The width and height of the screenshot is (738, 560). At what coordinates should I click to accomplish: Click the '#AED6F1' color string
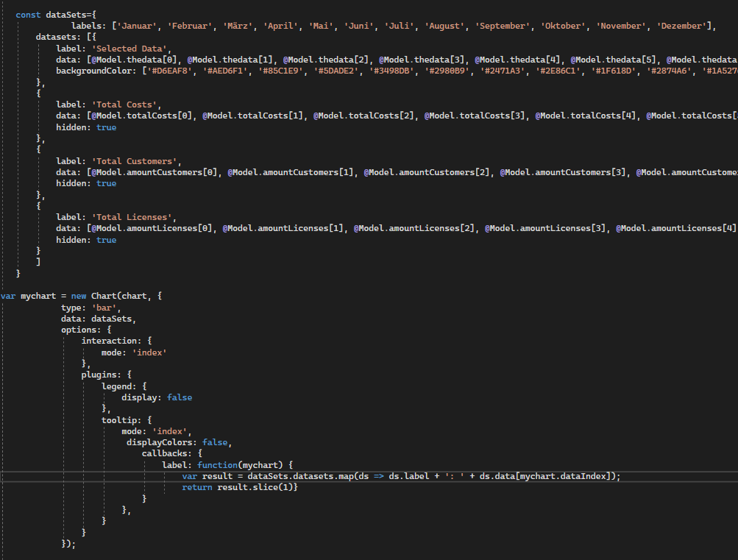pyautogui.click(x=225, y=71)
